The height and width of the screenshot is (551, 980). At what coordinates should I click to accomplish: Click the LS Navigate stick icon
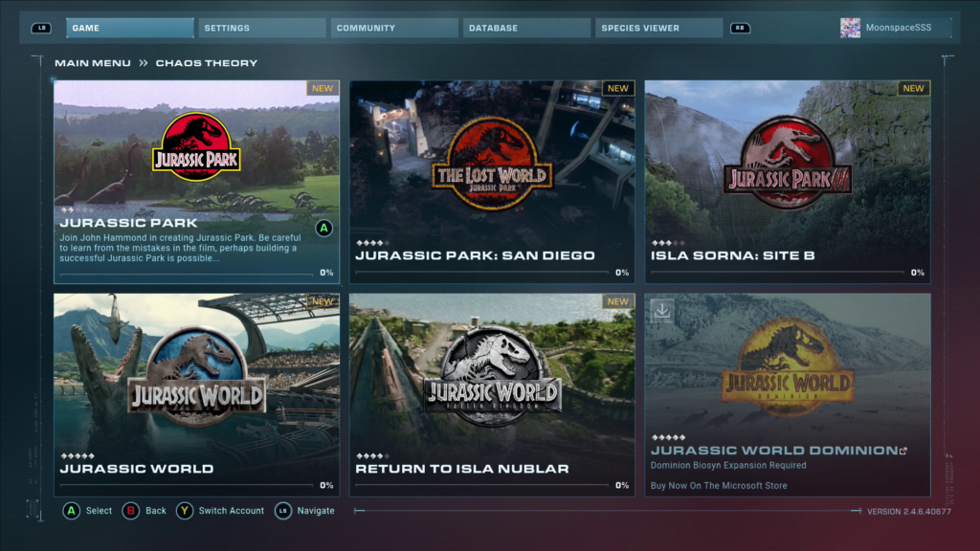click(x=283, y=511)
